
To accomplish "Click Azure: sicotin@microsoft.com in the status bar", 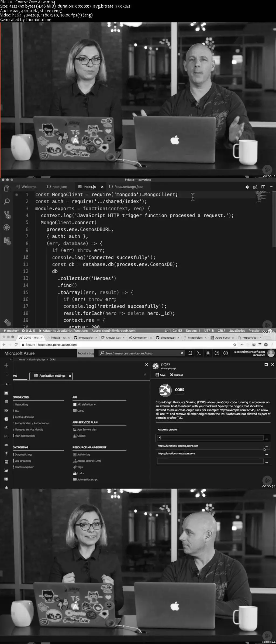I will tap(113, 330).
